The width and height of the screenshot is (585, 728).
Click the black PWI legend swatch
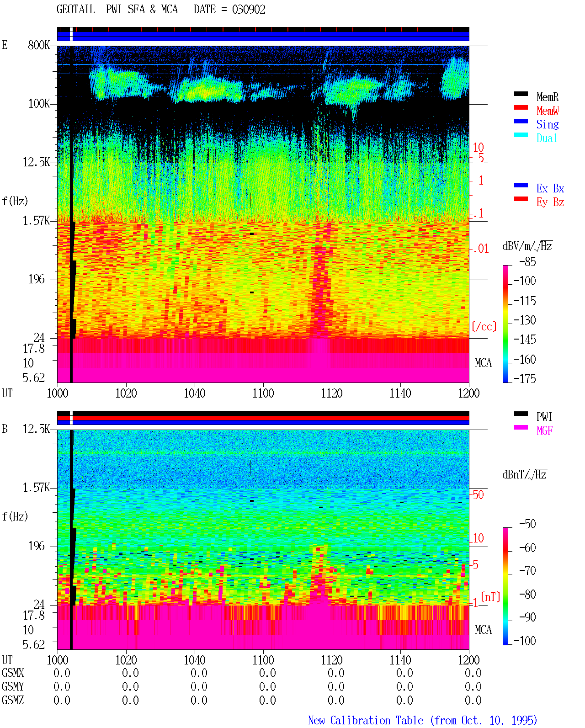[521, 414]
